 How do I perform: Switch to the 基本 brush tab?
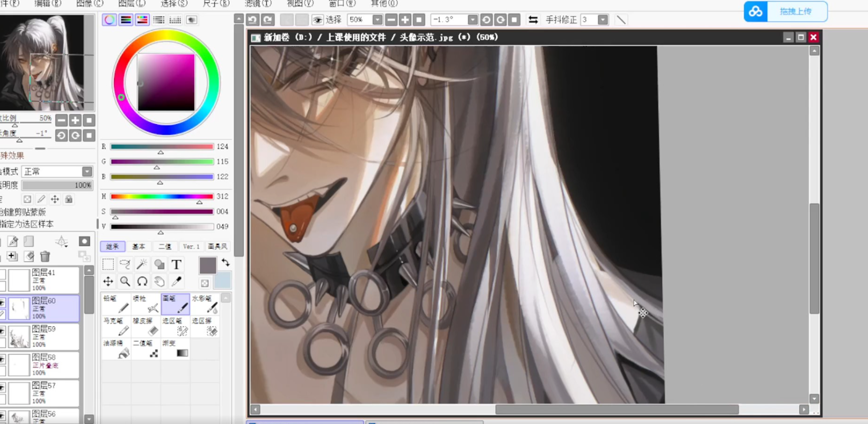(138, 246)
